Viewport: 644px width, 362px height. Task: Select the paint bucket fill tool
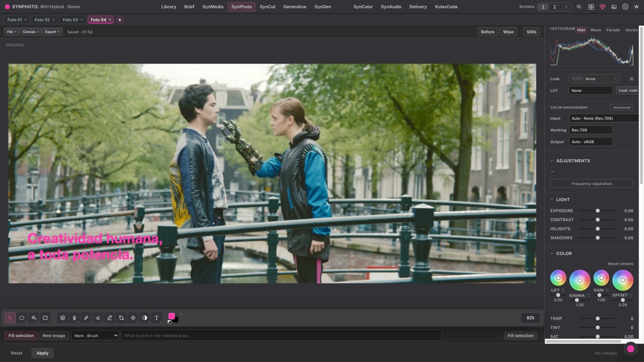(33, 318)
